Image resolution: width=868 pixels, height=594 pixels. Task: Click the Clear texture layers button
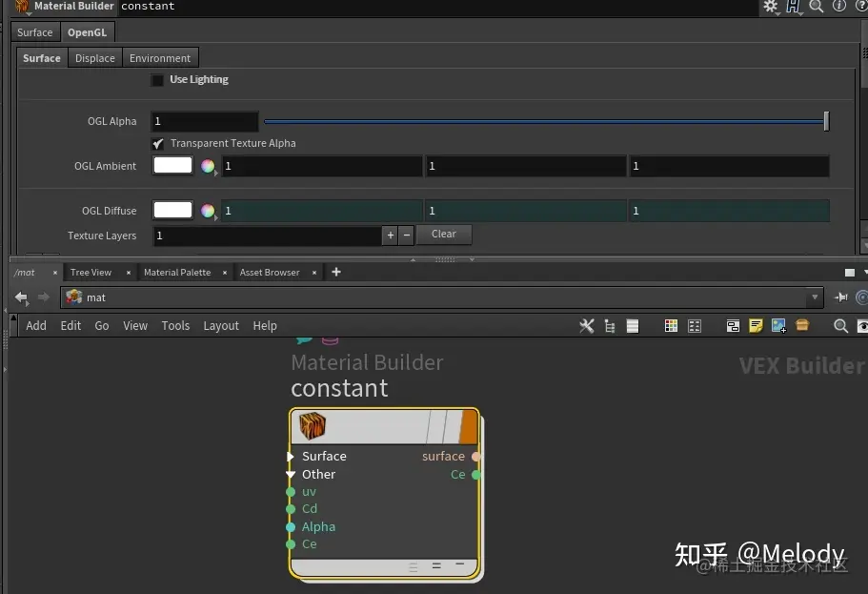[444, 234]
